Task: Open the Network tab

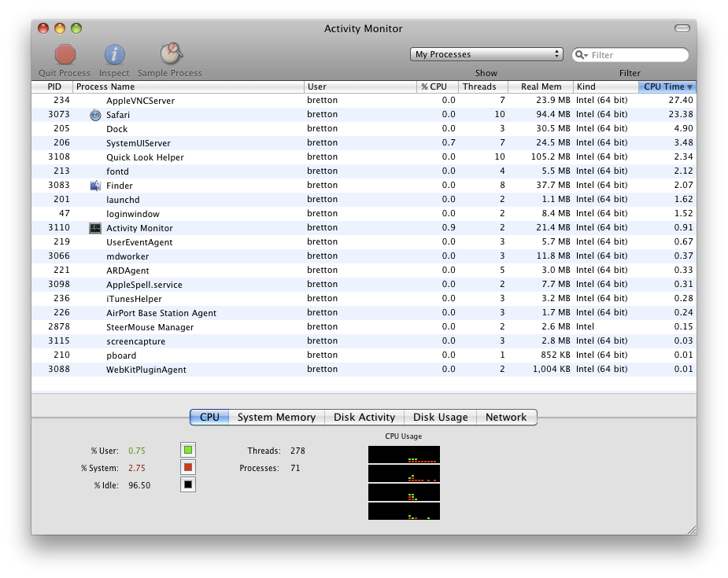Action: [507, 417]
